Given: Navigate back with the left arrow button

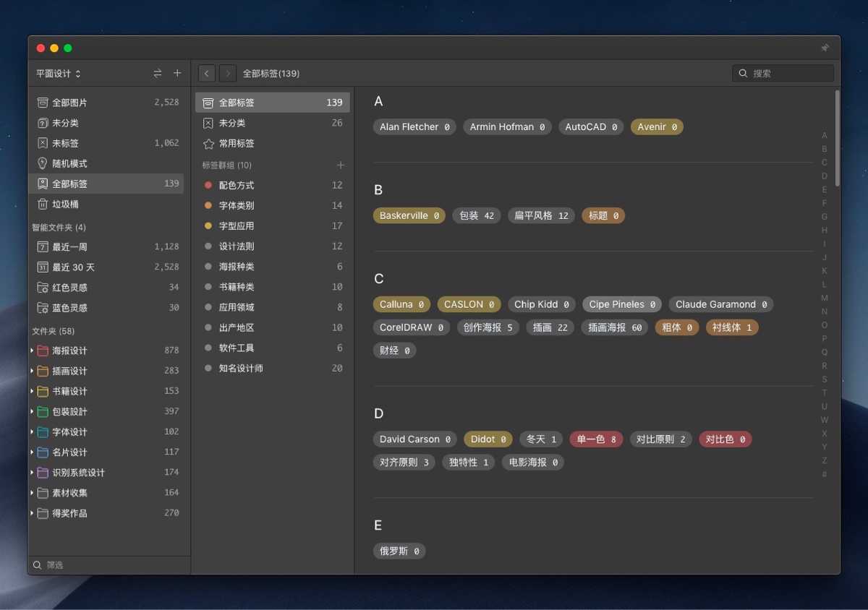Looking at the screenshot, I should coord(207,73).
